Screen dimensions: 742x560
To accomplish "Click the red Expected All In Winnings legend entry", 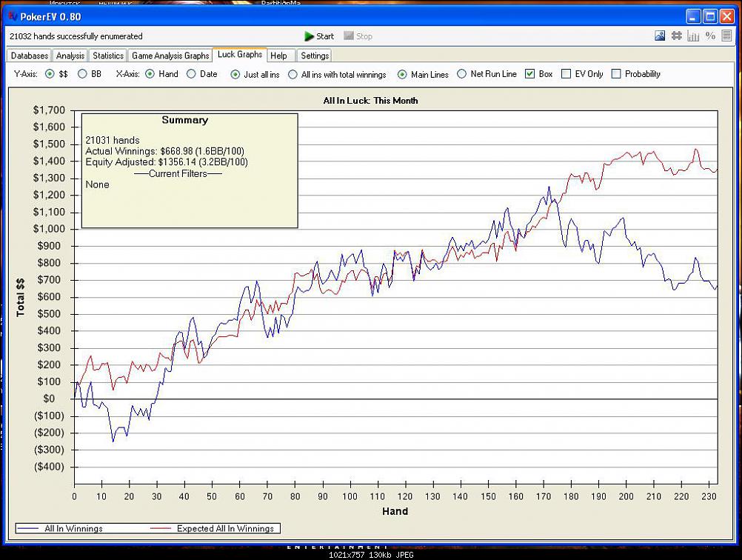I will click(x=213, y=528).
